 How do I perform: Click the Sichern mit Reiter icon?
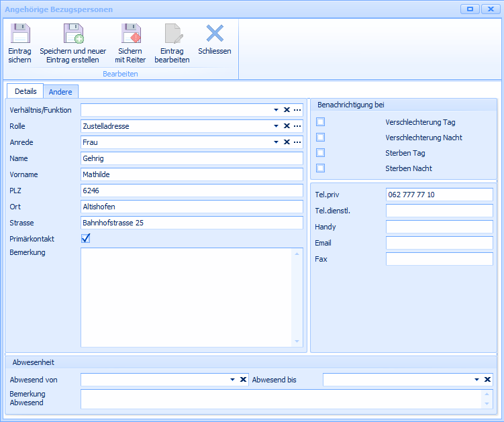click(130, 34)
